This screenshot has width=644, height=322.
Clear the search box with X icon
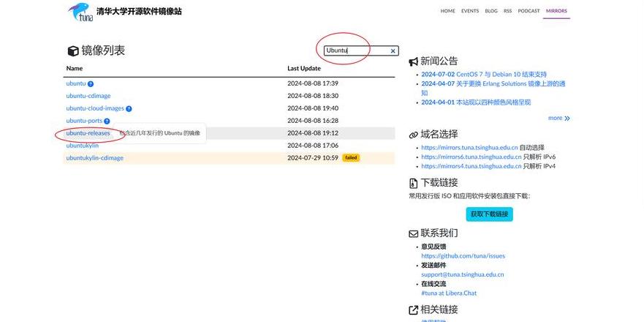tap(393, 51)
